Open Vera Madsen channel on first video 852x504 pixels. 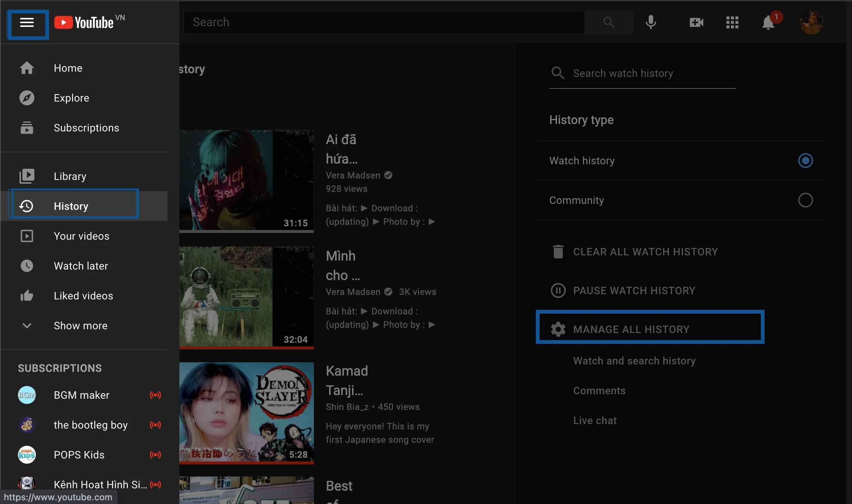click(x=353, y=175)
